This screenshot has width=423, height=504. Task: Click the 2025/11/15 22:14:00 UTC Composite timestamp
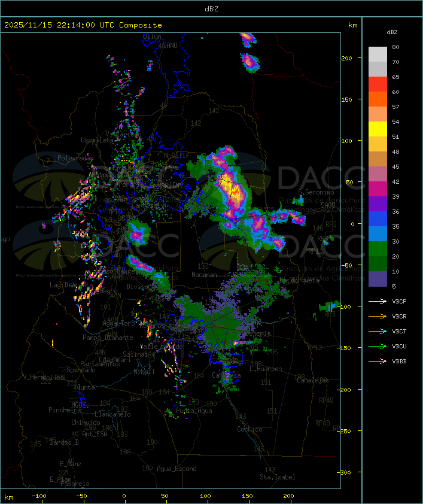click(x=83, y=25)
